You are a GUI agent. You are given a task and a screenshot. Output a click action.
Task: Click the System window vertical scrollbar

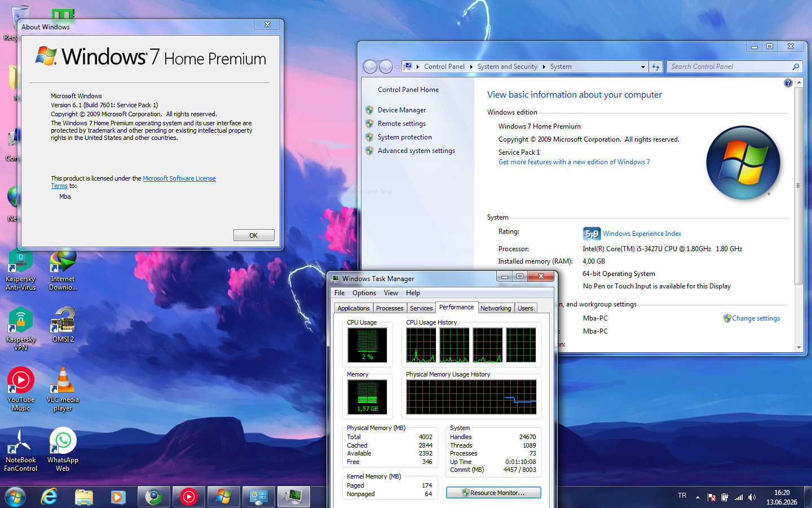798,185
